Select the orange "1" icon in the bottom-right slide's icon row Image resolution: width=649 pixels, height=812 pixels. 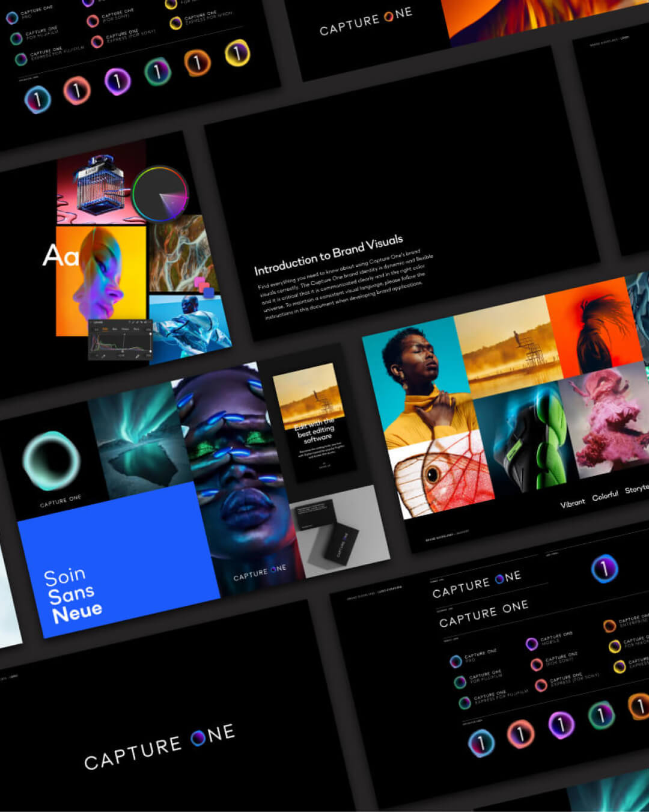(639, 706)
